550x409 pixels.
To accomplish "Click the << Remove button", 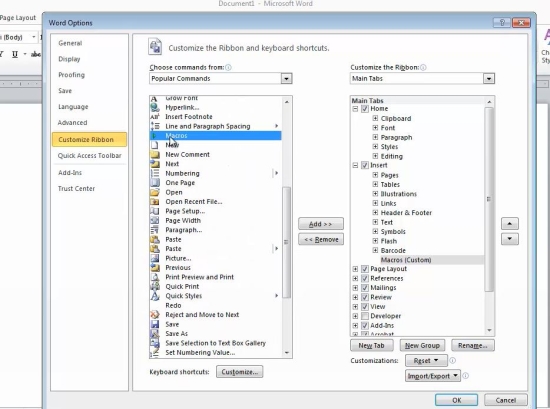I will pos(321,240).
